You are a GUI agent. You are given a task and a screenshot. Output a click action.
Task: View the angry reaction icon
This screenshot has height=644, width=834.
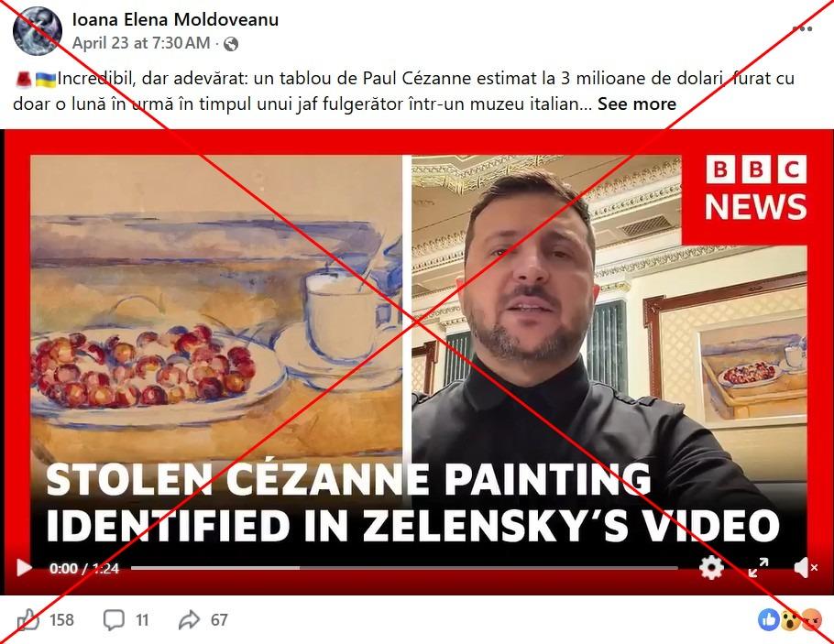point(812,620)
